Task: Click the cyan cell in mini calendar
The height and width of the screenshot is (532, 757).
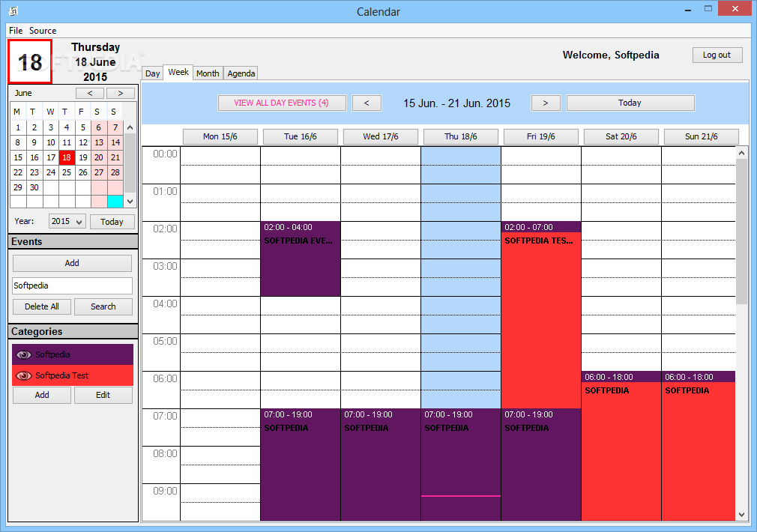Action: [x=115, y=202]
